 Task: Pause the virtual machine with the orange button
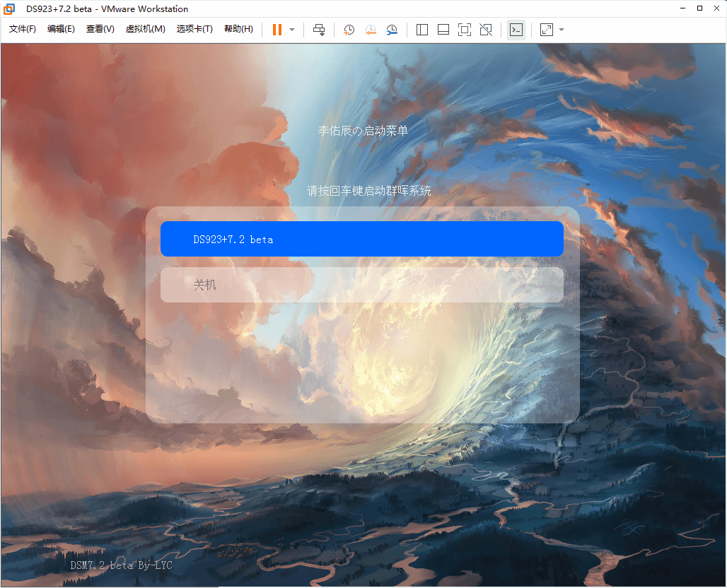point(277,30)
